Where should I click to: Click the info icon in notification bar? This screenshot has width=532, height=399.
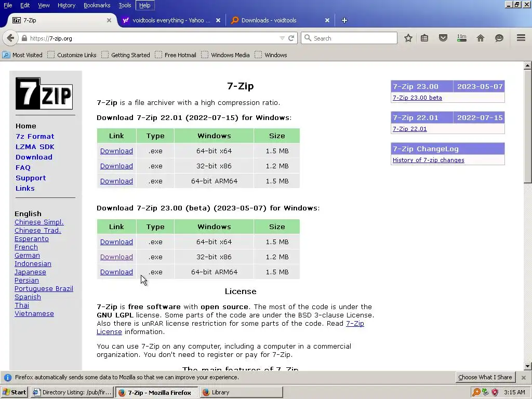point(7,377)
